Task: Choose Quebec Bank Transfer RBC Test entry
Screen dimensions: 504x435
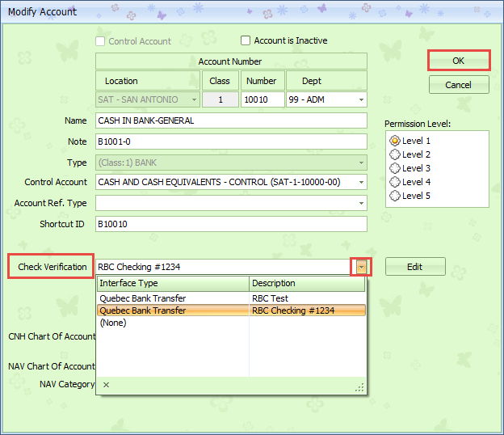Action: click(x=231, y=298)
